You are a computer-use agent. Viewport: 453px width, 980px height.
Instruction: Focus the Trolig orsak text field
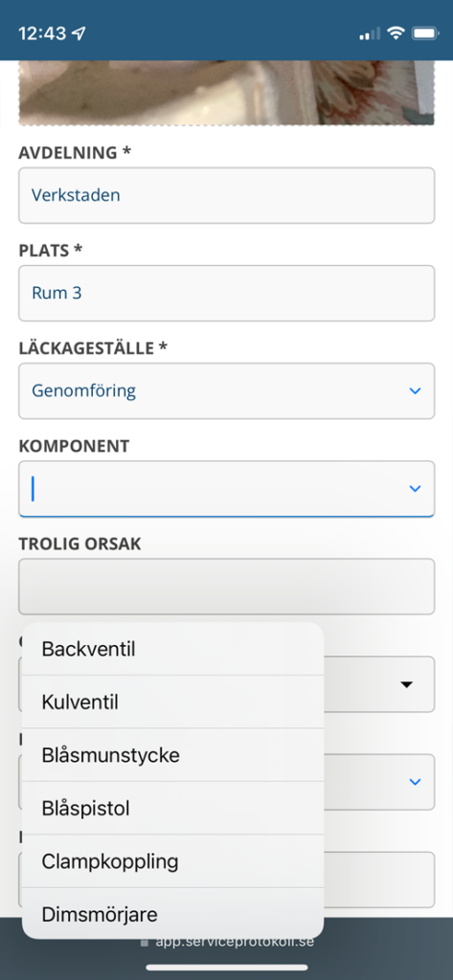(226, 587)
